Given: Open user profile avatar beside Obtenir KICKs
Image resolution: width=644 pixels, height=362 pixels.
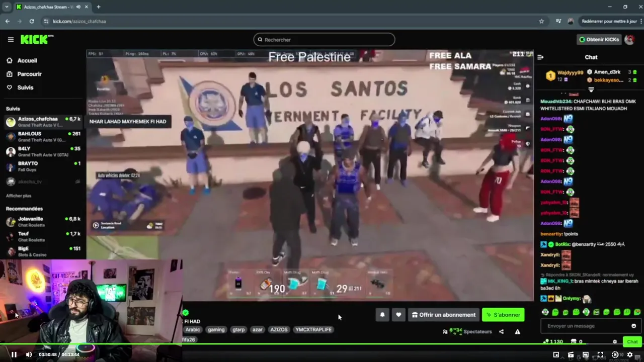Looking at the screenshot, I should click(x=629, y=39).
